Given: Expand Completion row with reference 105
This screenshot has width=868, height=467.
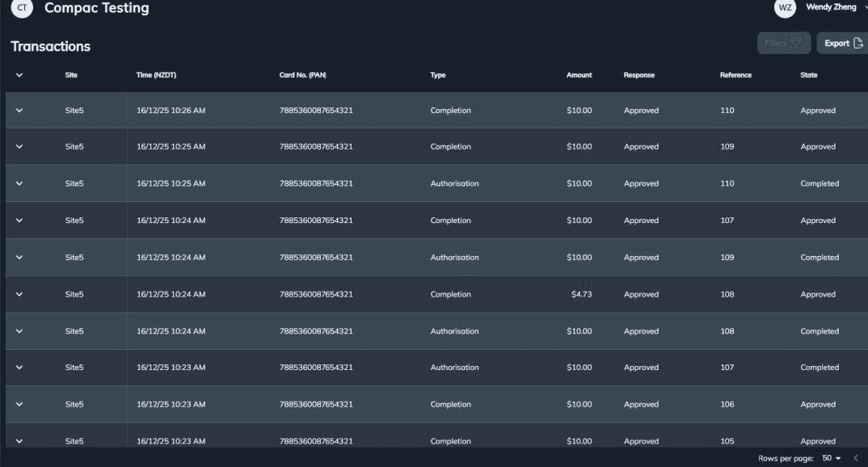Looking at the screenshot, I should [x=19, y=441].
